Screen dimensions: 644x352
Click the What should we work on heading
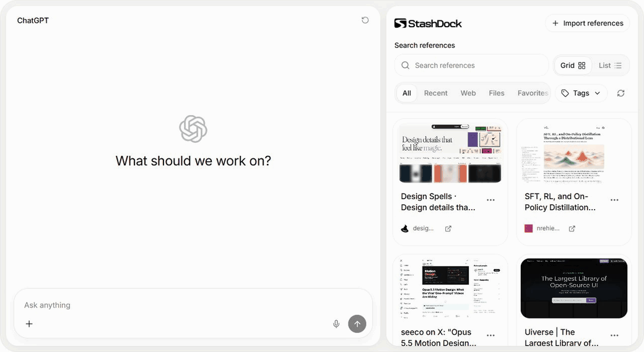click(x=193, y=161)
